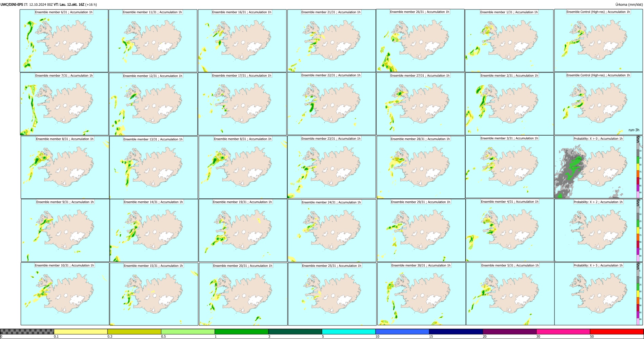The width and height of the screenshot is (644, 339).
Task: Select the Probability X > 2 map panel
Action: (599, 231)
